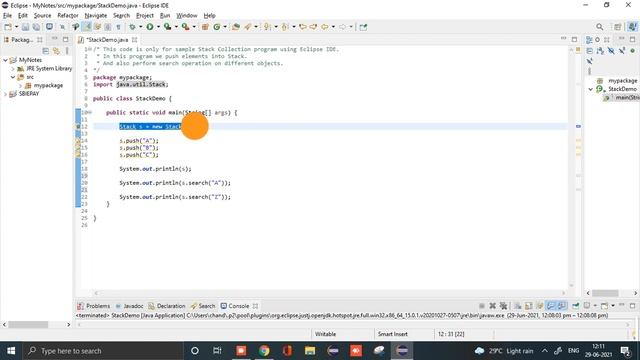Click the magnifier Search icon at top right
The height and width of the screenshot is (360, 640).
(x=600, y=27)
